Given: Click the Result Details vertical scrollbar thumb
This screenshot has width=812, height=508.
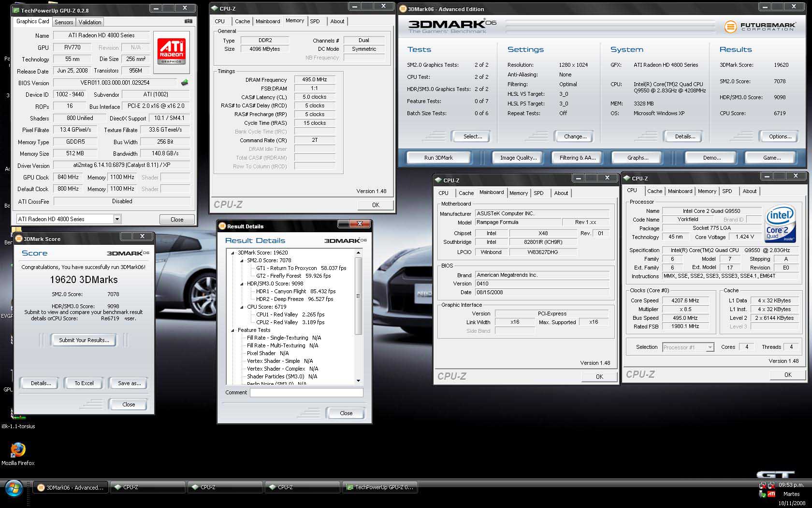Looking at the screenshot, I should [x=358, y=295].
